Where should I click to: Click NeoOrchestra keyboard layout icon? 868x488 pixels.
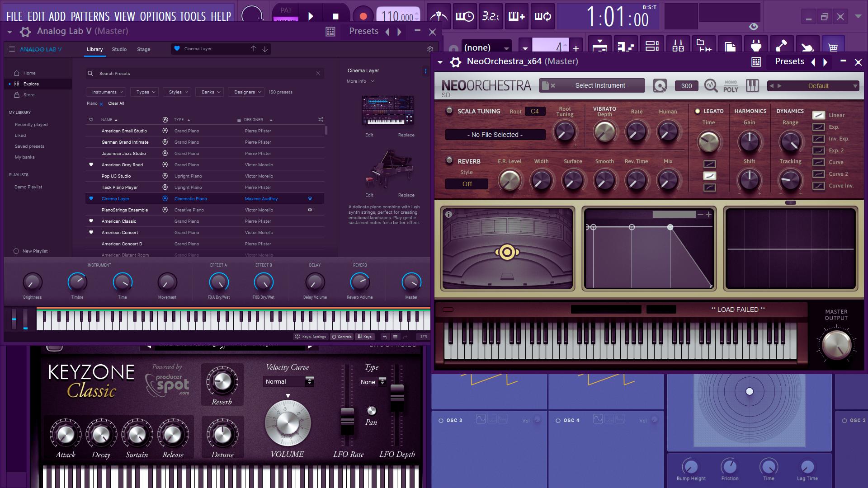pyautogui.click(x=752, y=85)
